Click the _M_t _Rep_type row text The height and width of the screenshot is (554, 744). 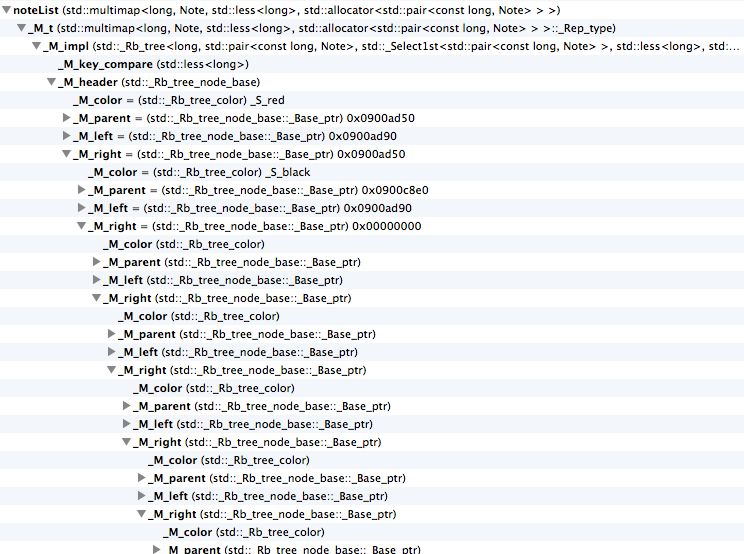click(x=322, y=28)
